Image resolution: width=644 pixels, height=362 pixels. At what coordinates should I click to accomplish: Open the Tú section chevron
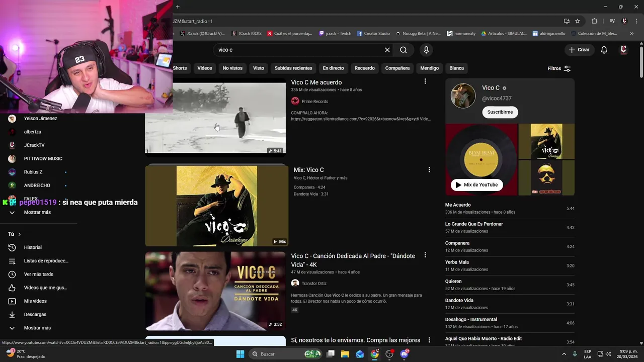(x=19, y=234)
